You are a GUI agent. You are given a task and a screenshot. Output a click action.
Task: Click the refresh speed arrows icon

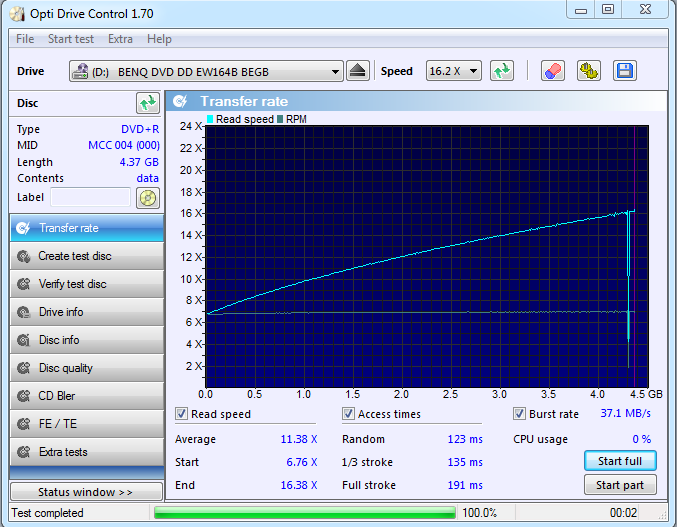pos(502,71)
